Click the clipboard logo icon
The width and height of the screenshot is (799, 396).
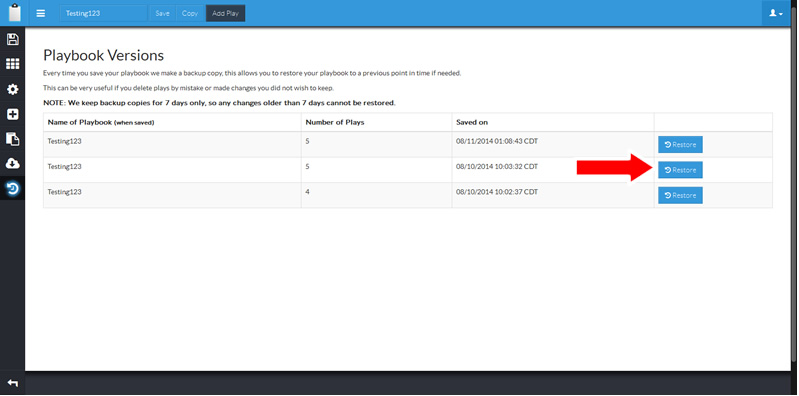pyautogui.click(x=15, y=13)
